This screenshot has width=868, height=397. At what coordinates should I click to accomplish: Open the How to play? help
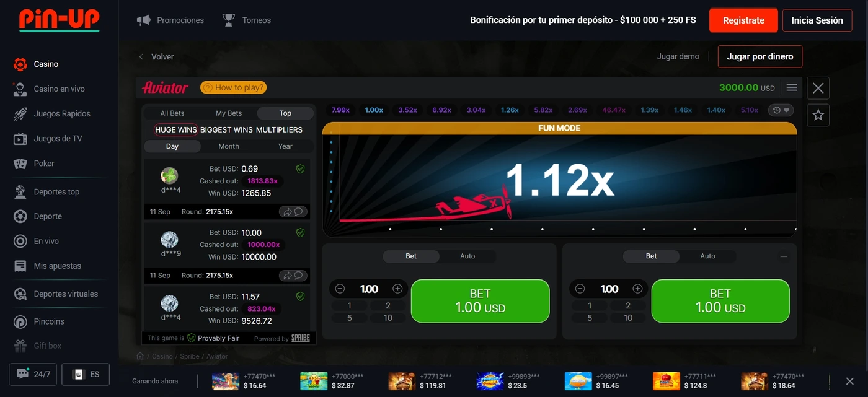[x=233, y=88]
